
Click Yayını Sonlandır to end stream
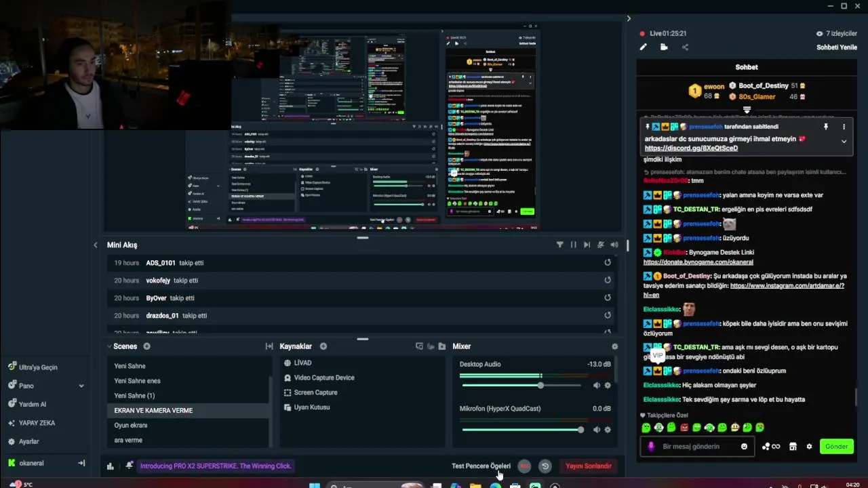(589, 466)
